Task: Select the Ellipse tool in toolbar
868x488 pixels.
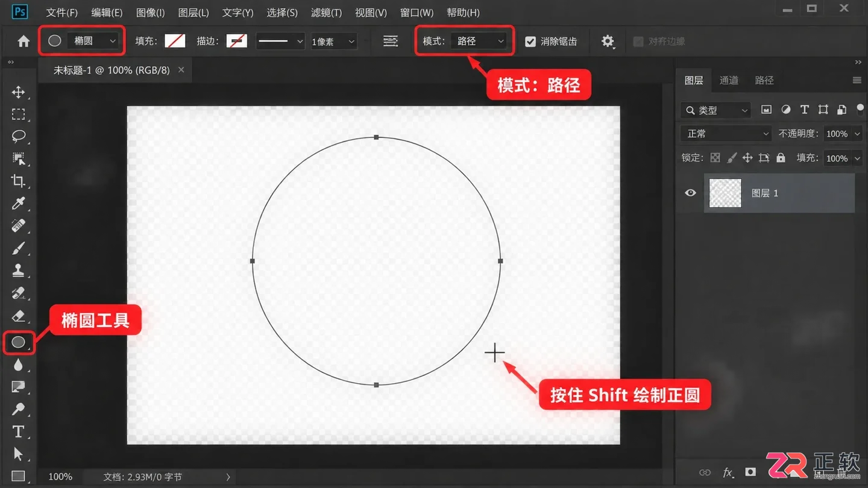Action: click(18, 342)
